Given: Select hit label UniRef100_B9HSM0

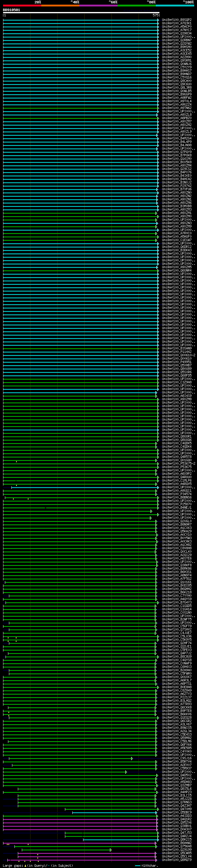Looking at the screenshot, I should (x=177, y=47).
